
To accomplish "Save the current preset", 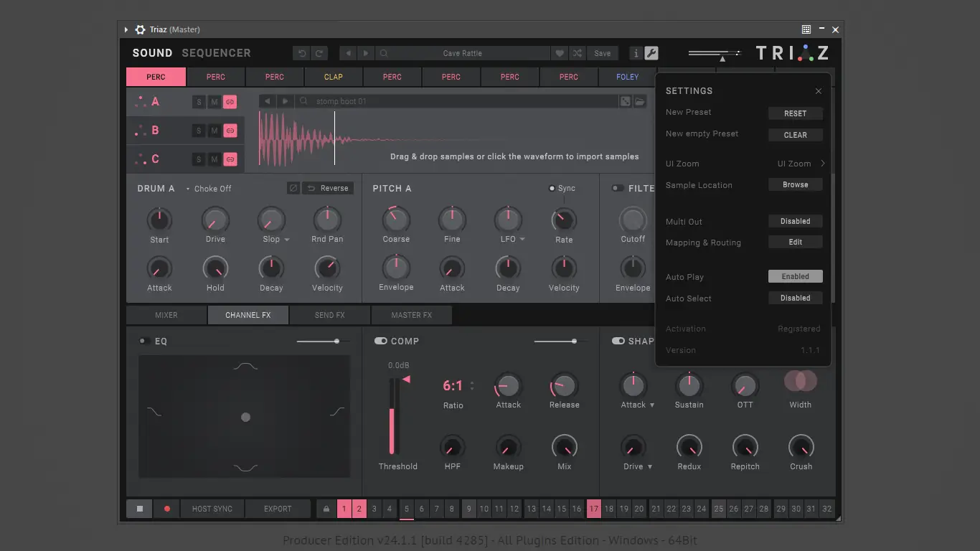I will (x=603, y=53).
